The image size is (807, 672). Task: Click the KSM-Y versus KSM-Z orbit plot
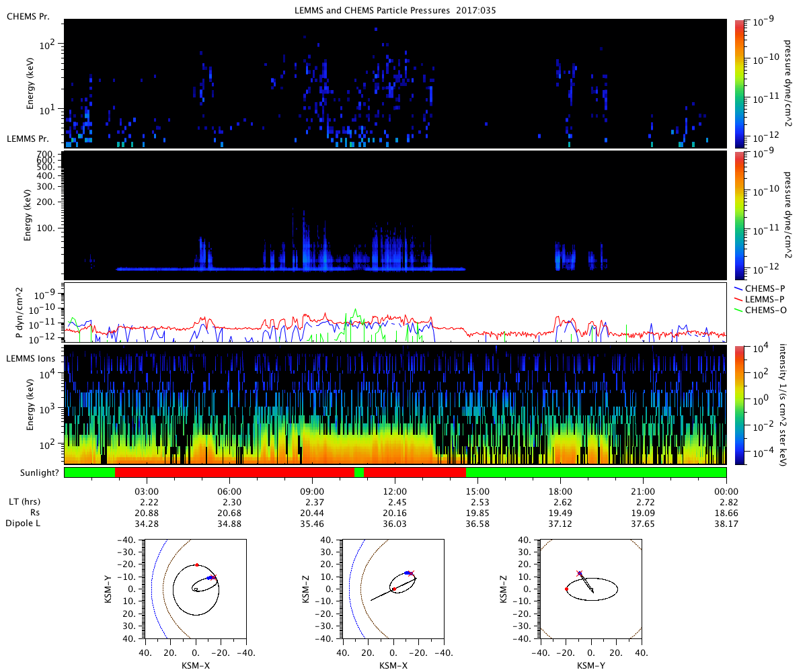pyautogui.click(x=591, y=589)
